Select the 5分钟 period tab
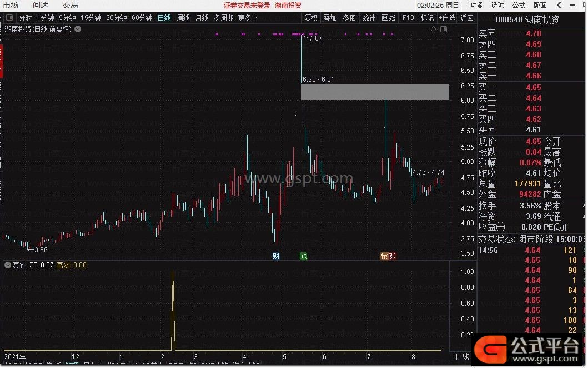Image resolution: width=588 pixels, height=368 pixels. [68, 18]
